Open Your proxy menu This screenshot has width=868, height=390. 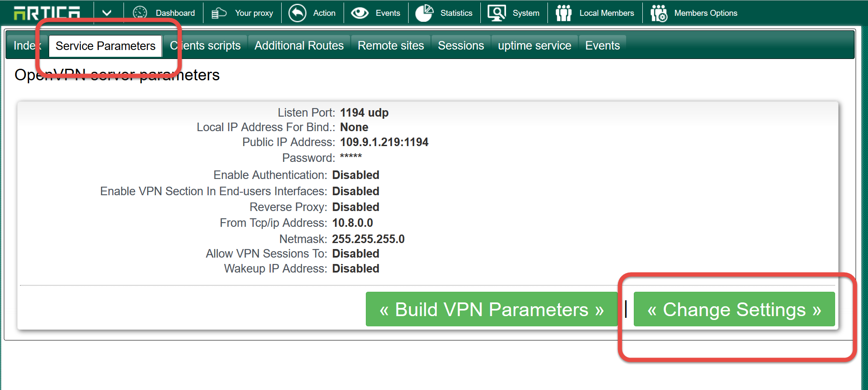(254, 13)
